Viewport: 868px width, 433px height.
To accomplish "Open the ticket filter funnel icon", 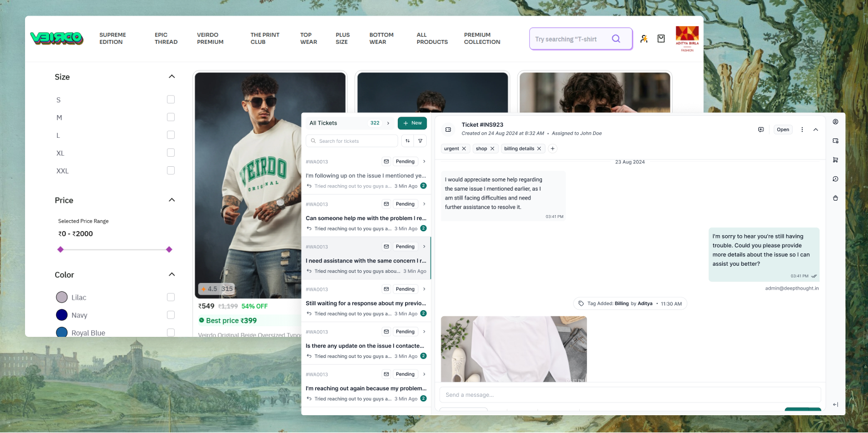I will 421,141.
